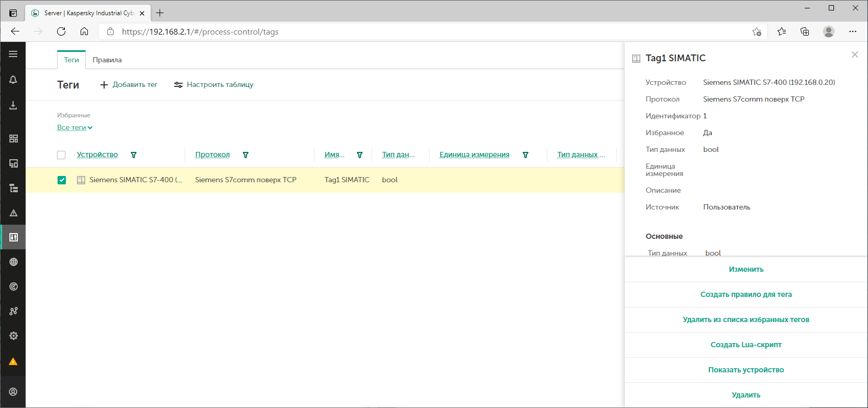
Task: Open the network globe icon in sidebar
Action: (13, 262)
